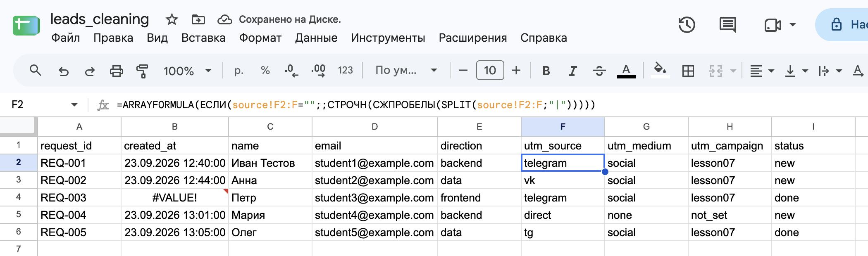
Task: Select column F header
Action: tap(563, 127)
